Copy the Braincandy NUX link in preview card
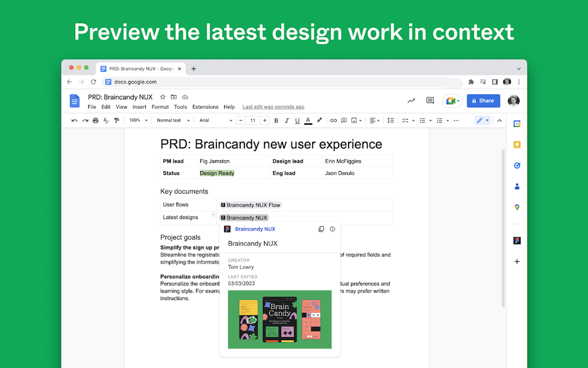 [321, 229]
